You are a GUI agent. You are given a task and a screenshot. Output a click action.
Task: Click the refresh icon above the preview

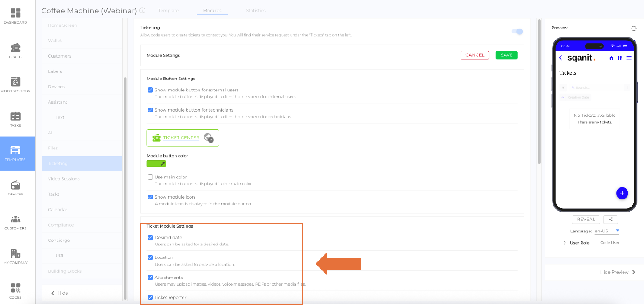point(634,29)
